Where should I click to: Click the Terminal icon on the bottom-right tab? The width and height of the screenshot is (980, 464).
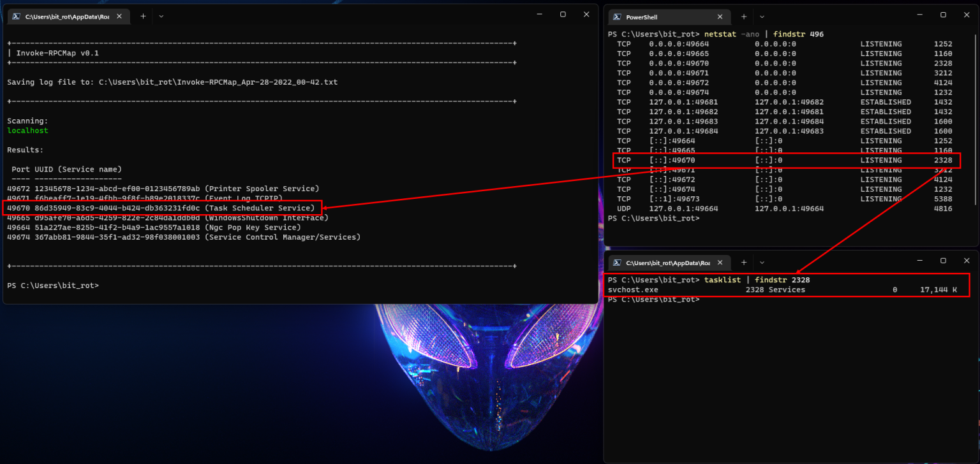616,261
